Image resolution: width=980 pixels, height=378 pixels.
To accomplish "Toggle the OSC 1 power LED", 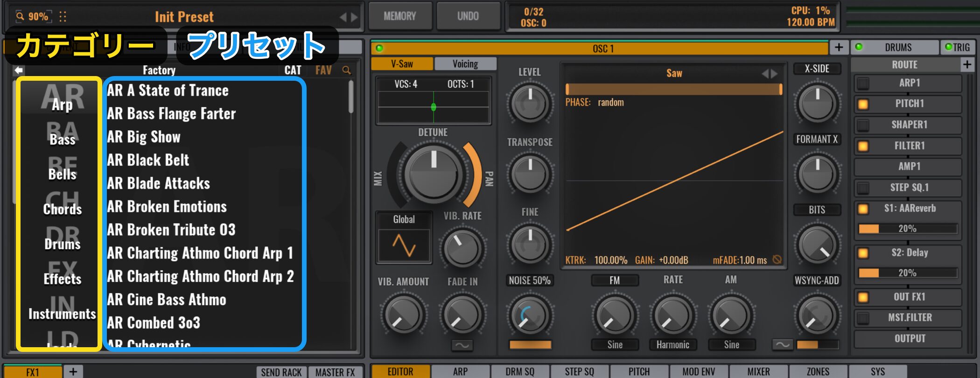I will pos(379,48).
